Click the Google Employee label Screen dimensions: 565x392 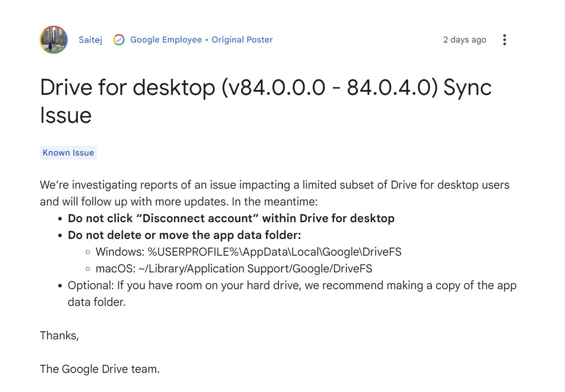tap(166, 40)
